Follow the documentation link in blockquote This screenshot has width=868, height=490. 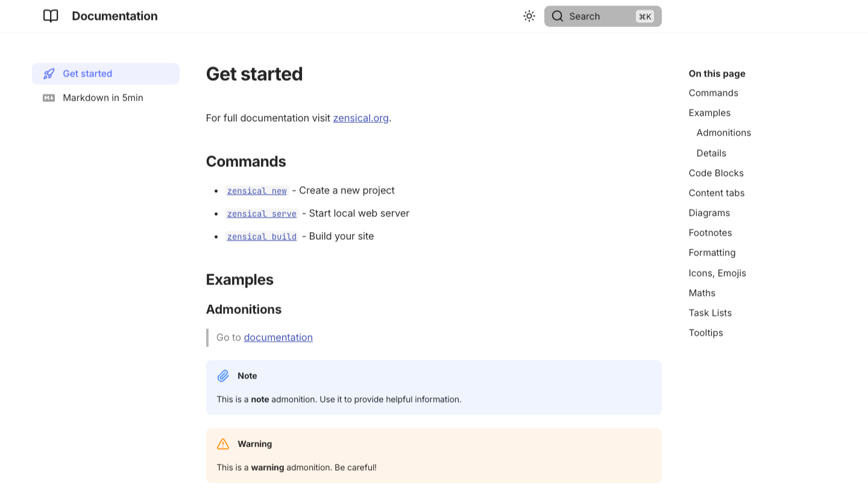pos(278,338)
